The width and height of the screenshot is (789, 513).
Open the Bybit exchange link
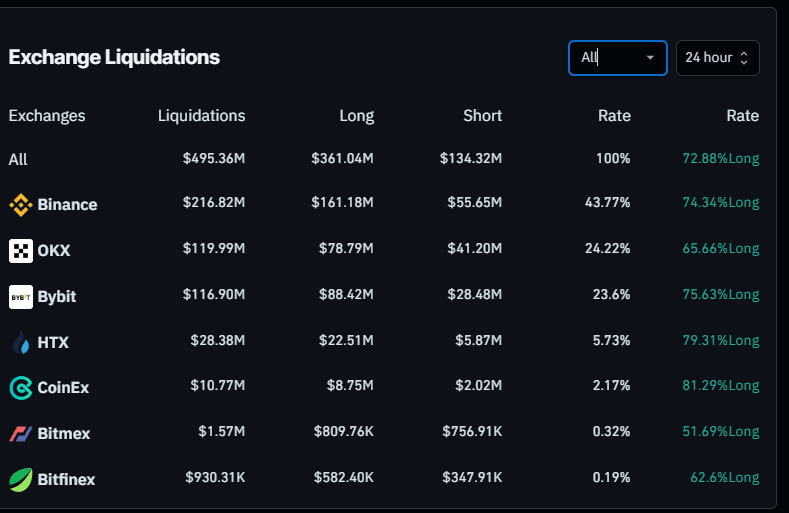pos(57,297)
